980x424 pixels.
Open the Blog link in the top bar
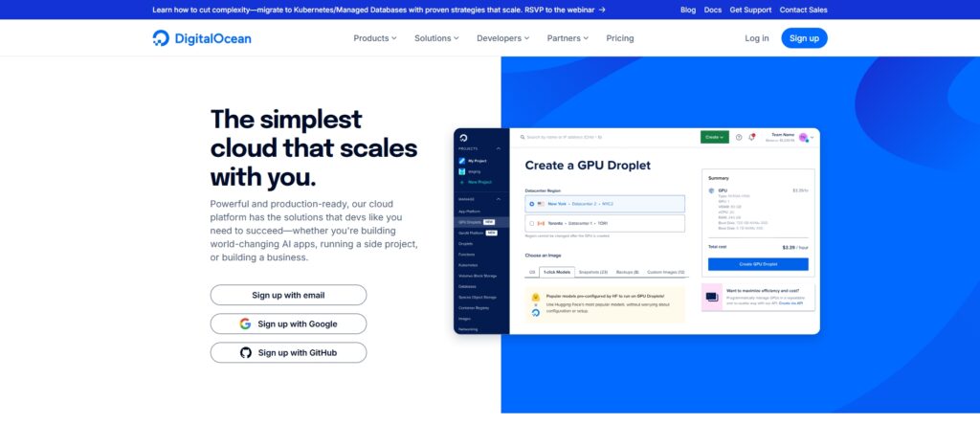(688, 10)
